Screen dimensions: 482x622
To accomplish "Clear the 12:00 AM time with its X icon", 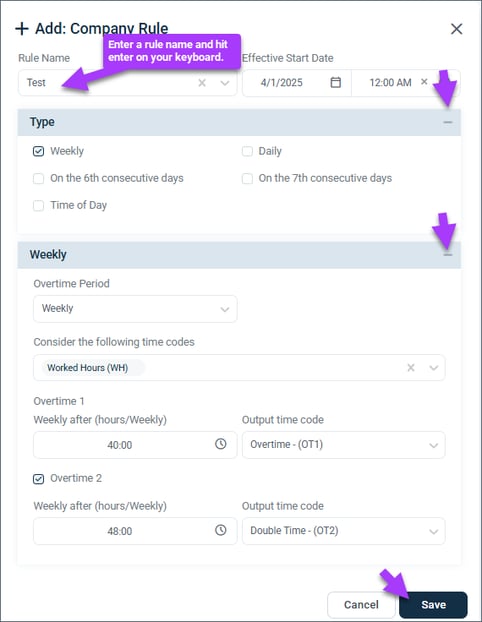I will tap(424, 81).
